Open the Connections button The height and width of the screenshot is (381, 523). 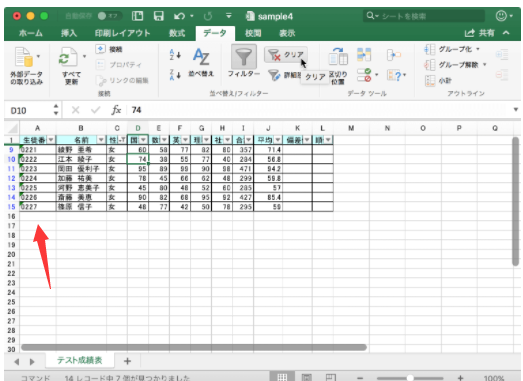pos(109,49)
